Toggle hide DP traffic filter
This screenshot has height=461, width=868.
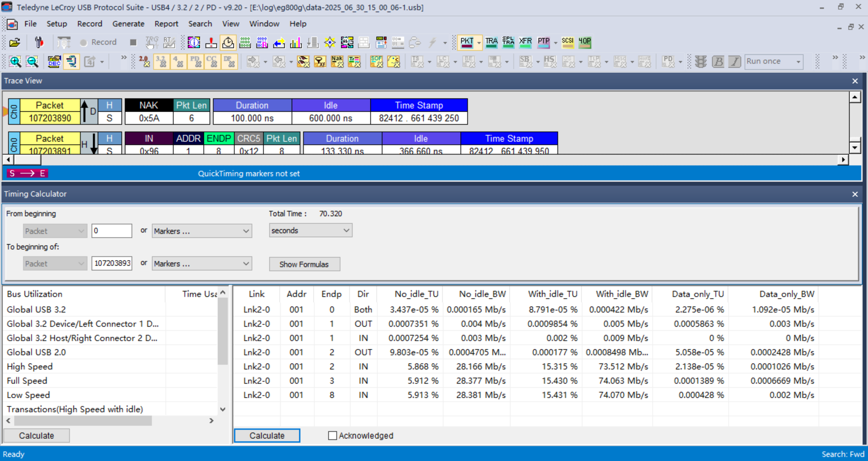[x=230, y=61]
